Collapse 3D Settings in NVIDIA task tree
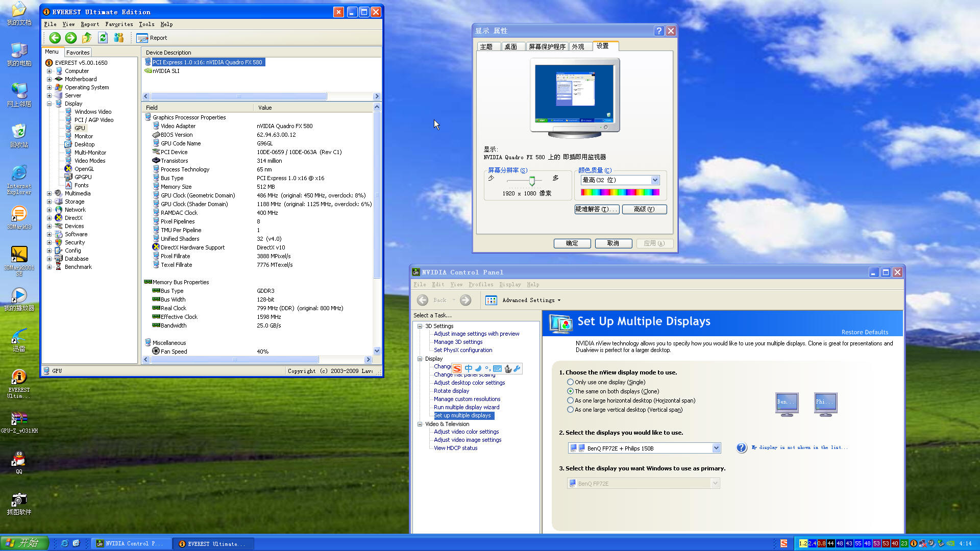The width and height of the screenshot is (980, 551). 420,327
